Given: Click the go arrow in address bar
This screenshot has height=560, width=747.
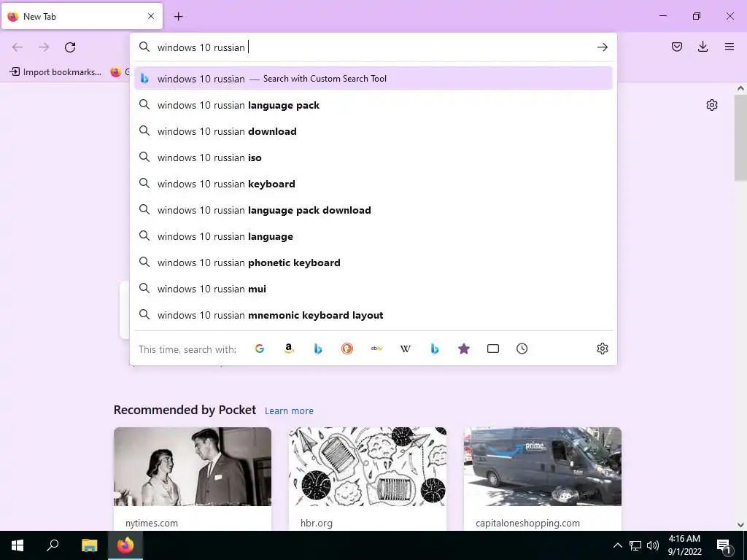Looking at the screenshot, I should (602, 47).
